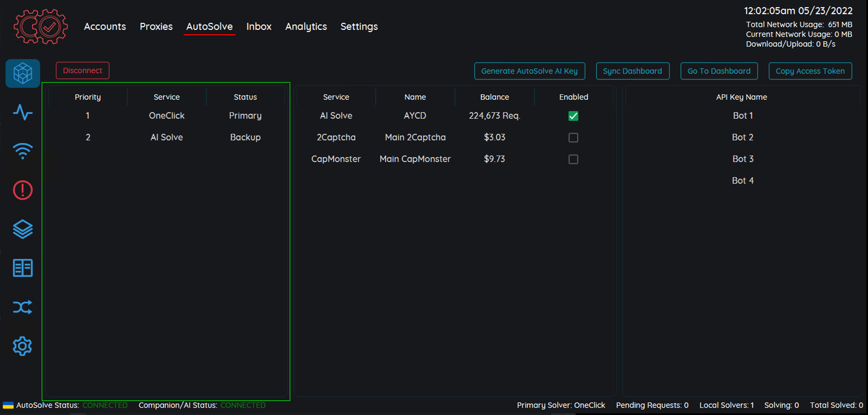The image size is (868, 415).
Task: Click the Sync Dashboard button
Action: [x=632, y=71]
